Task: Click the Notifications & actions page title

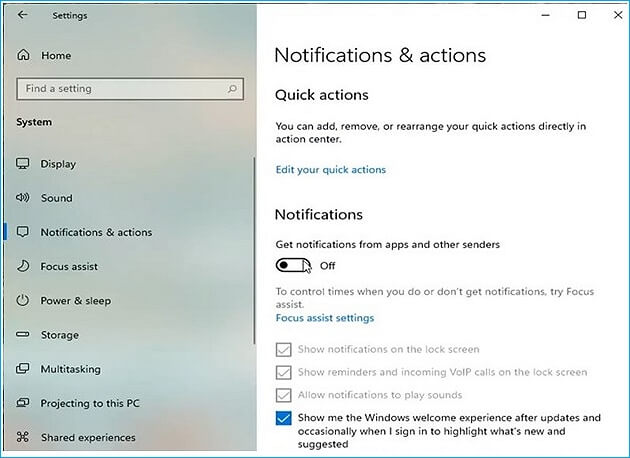Action: [x=380, y=55]
